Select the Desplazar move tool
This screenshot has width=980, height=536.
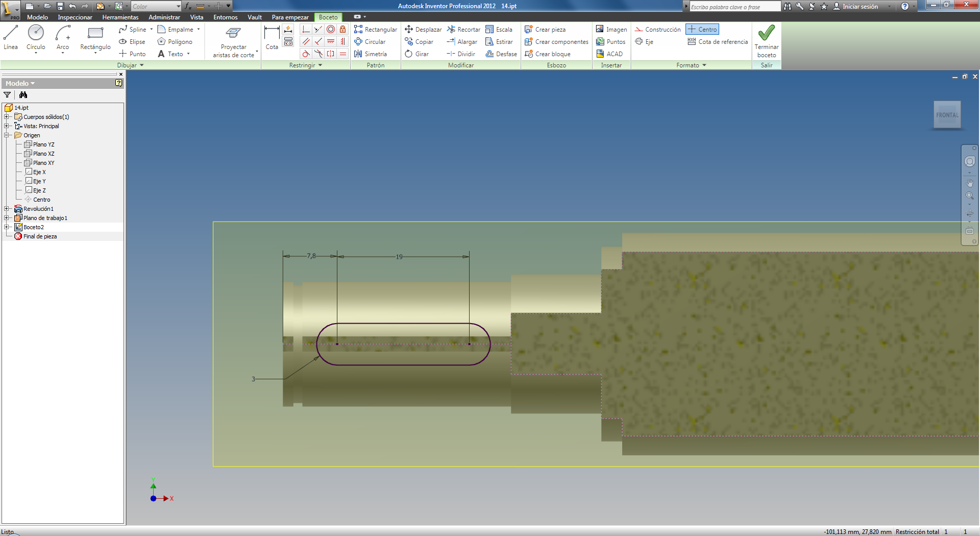[423, 30]
